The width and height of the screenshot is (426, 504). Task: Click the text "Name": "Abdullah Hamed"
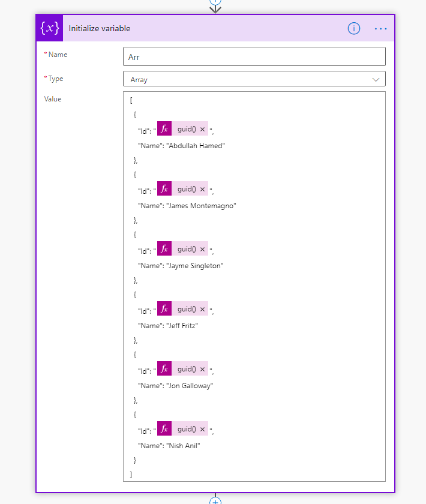click(181, 146)
